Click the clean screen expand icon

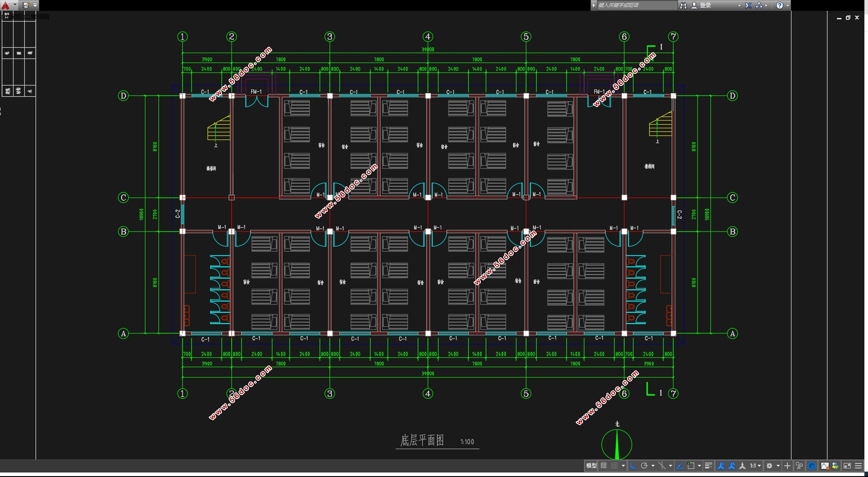pyautogui.click(x=847, y=466)
